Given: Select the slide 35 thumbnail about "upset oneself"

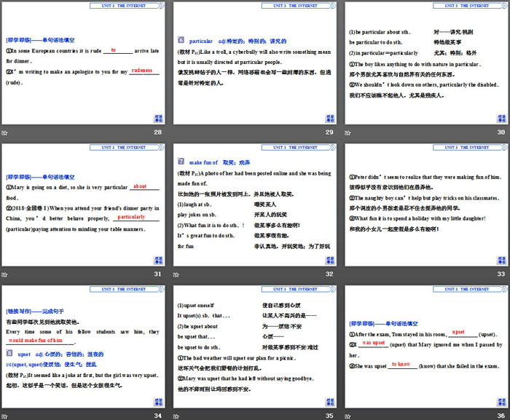Looking at the screenshot, I should (x=254, y=346).
